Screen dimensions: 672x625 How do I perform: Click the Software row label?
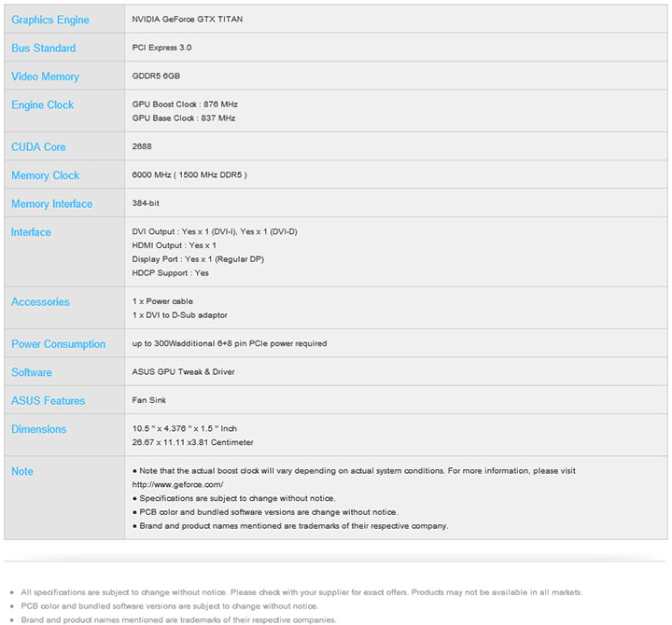(32, 372)
